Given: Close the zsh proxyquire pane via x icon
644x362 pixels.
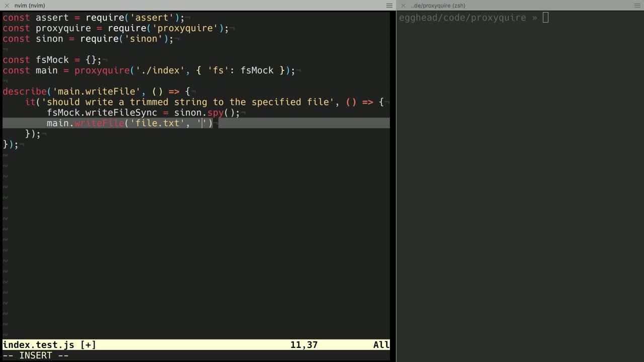Looking at the screenshot, I should pyautogui.click(x=403, y=6).
